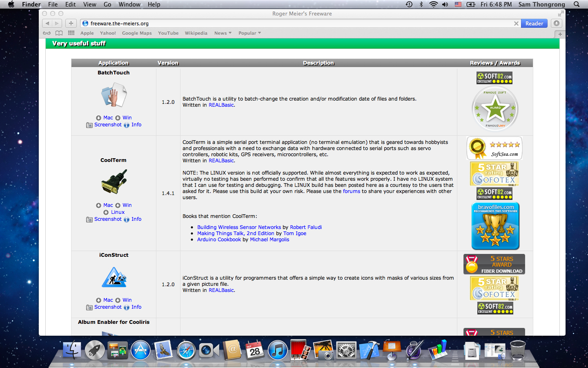Open the Google Maps bookmark
The width and height of the screenshot is (588, 368).
137,33
